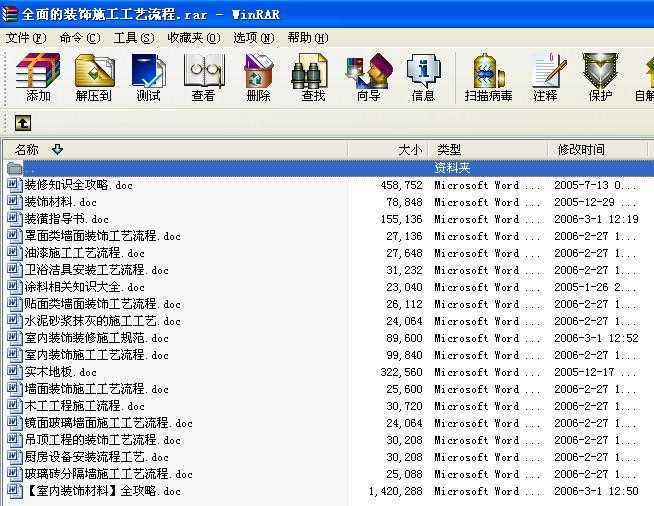The width and height of the screenshot is (654, 506).
Task: Sort by 类型 column header
Action: [488, 149]
